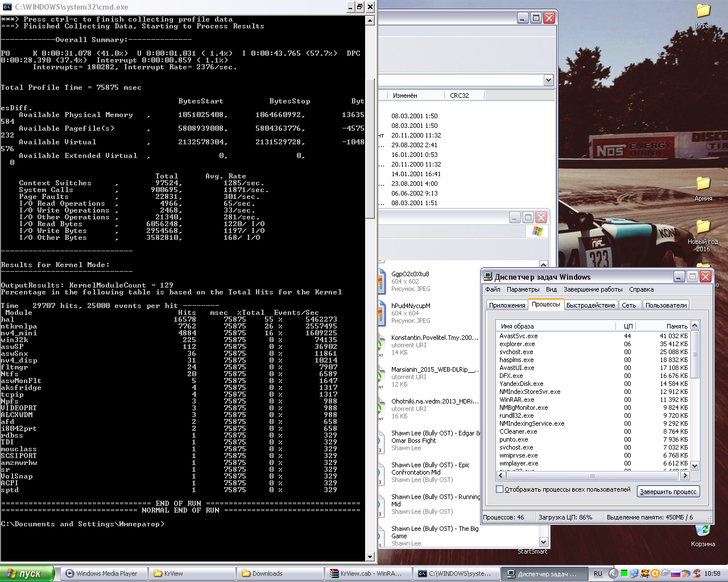728x582 pixels.
Task: Click the Russian flag tray icon
Action: 675,573
